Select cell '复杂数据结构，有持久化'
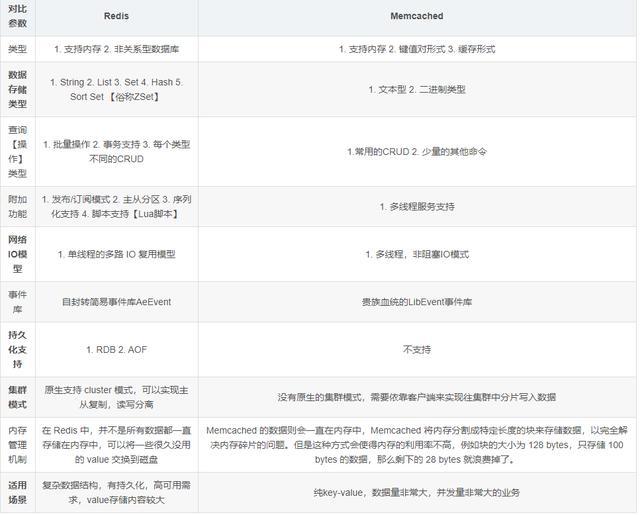 coord(116,493)
